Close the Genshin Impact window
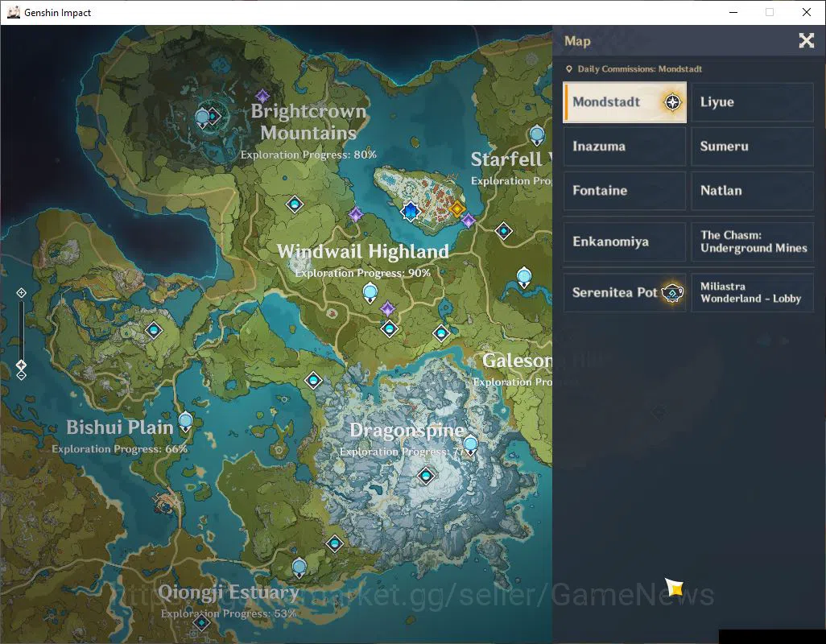 pyautogui.click(x=807, y=12)
